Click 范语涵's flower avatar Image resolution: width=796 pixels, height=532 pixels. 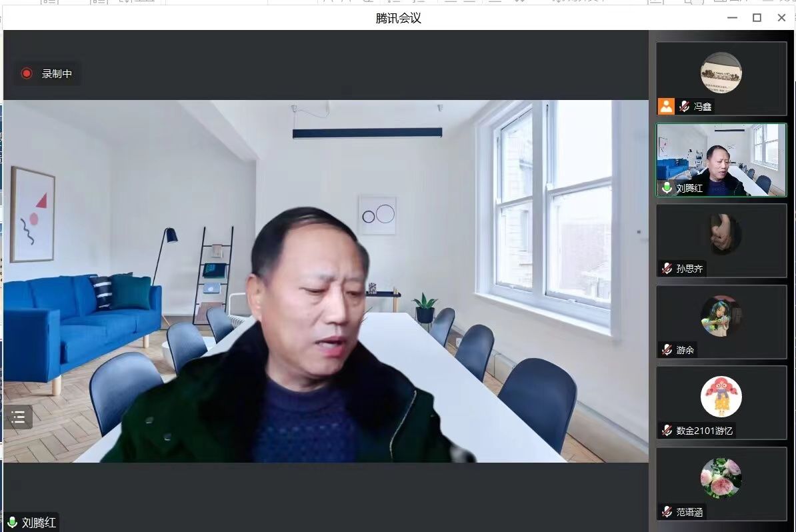click(x=721, y=478)
